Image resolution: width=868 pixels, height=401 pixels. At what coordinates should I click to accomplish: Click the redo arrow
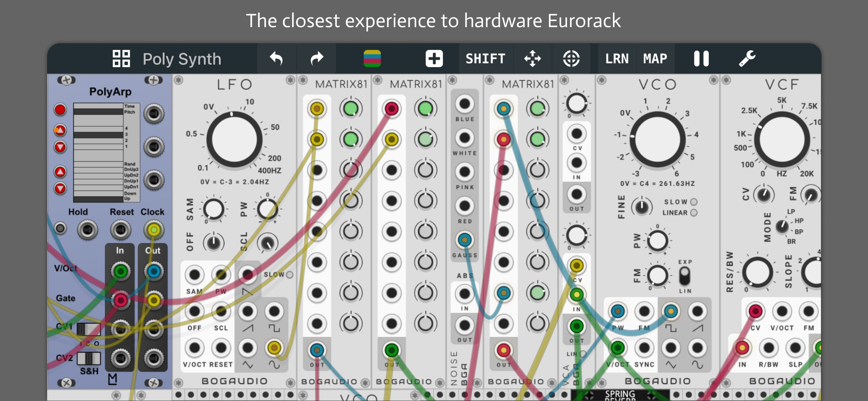click(x=316, y=59)
